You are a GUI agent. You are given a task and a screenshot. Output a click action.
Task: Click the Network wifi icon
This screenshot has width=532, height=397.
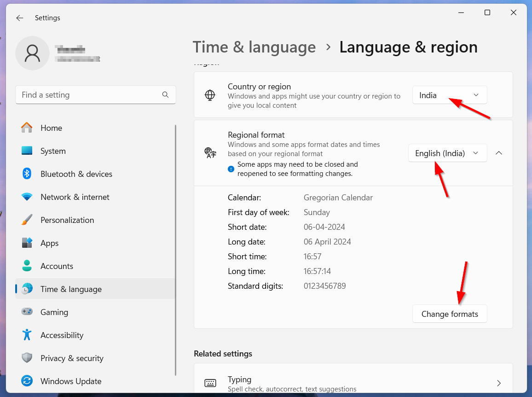(x=27, y=197)
